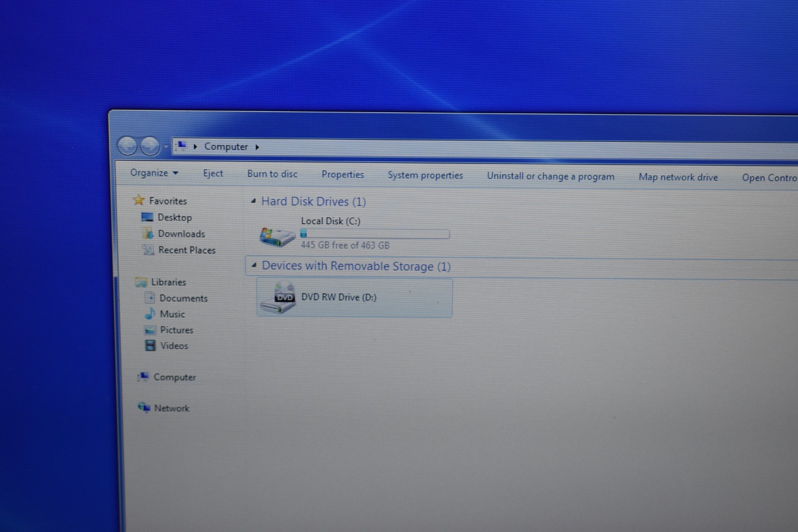Click the Downloads folder icon
The height and width of the screenshot is (532, 798).
click(148, 233)
